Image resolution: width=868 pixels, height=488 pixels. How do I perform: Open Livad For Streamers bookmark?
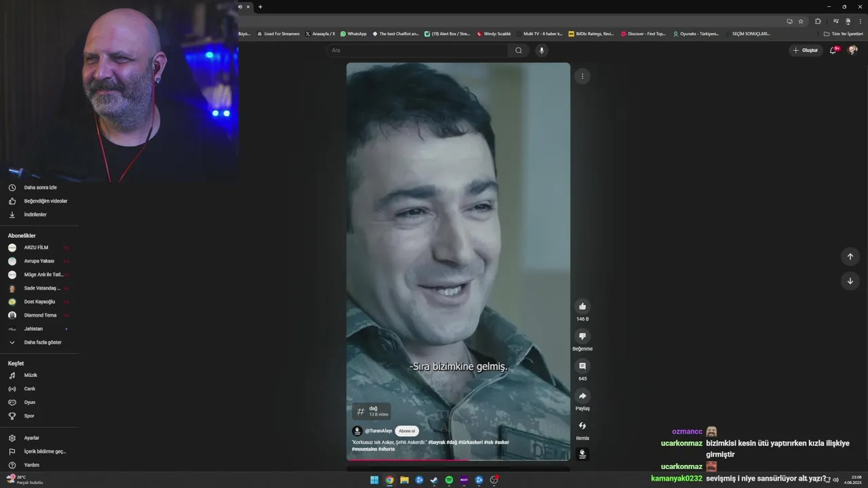(x=278, y=34)
